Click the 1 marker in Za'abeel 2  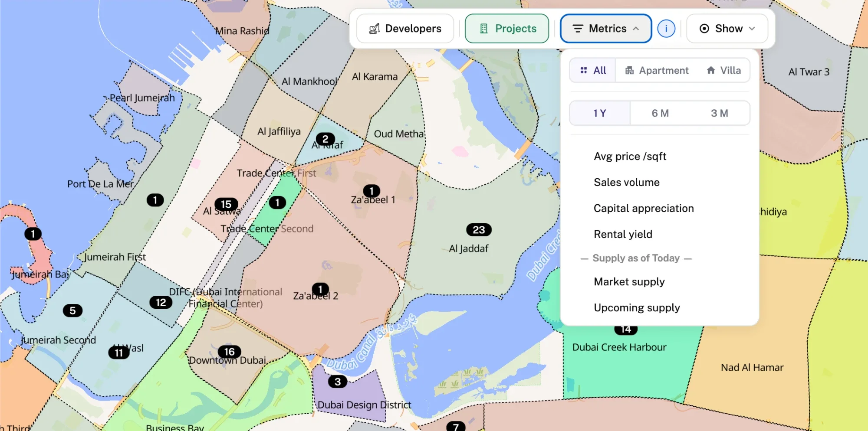pos(320,289)
